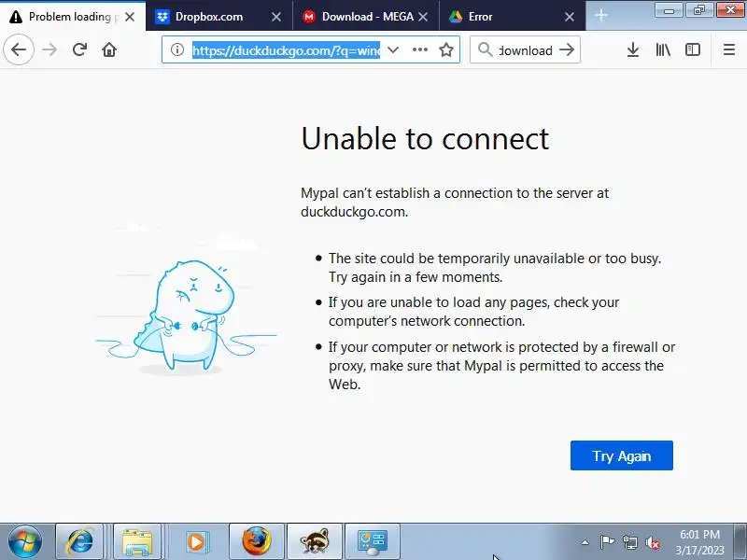
Task: Switch to the Download - MEGA tab
Action: point(367,17)
